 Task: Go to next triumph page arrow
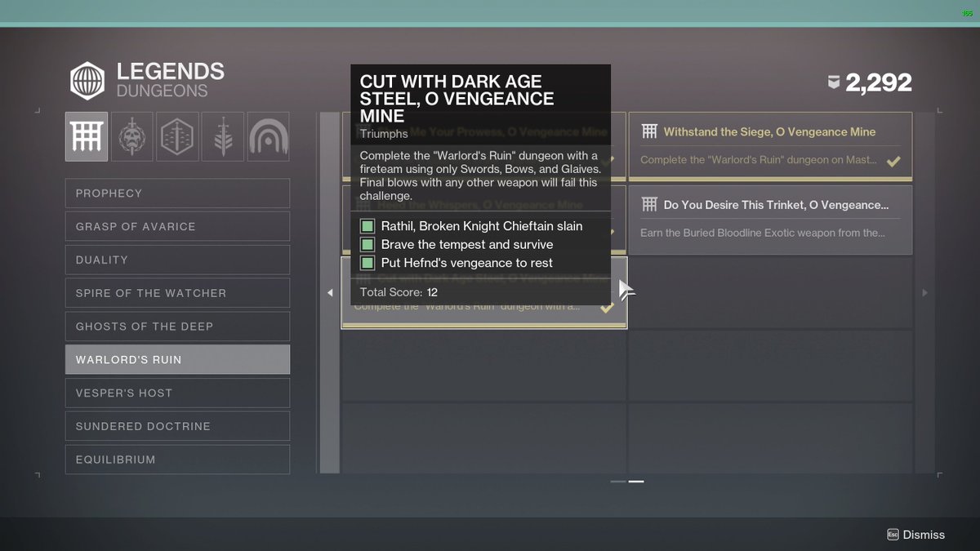(x=924, y=292)
